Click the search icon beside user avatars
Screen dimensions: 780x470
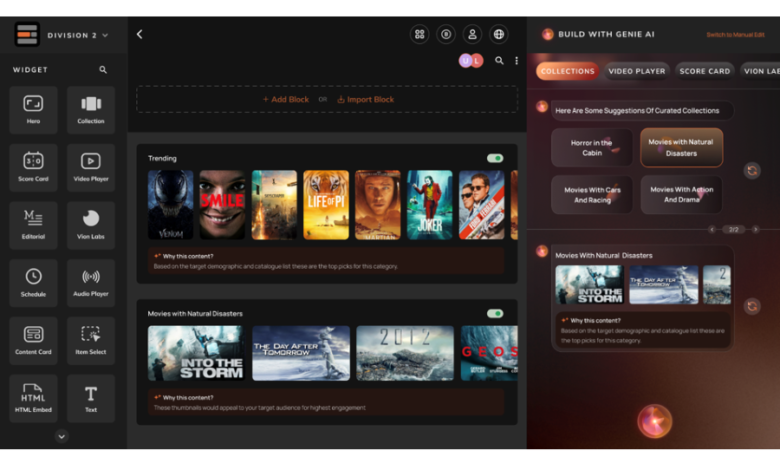[499, 61]
